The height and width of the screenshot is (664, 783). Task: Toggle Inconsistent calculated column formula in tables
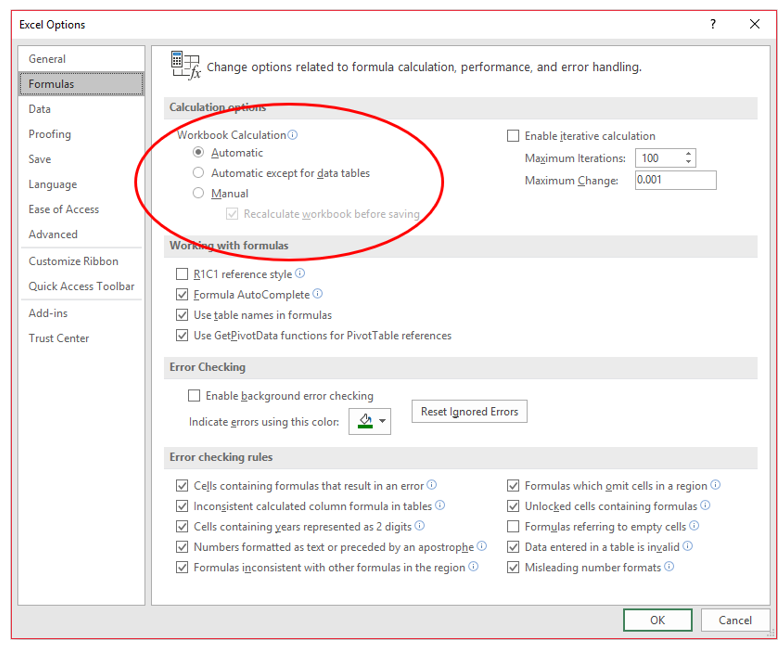pos(182,506)
